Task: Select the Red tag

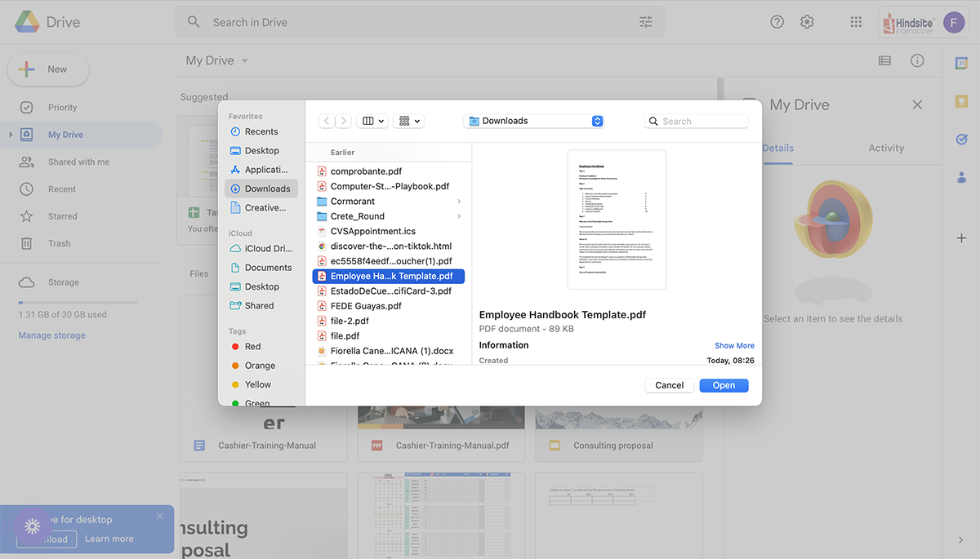Action: [252, 347]
